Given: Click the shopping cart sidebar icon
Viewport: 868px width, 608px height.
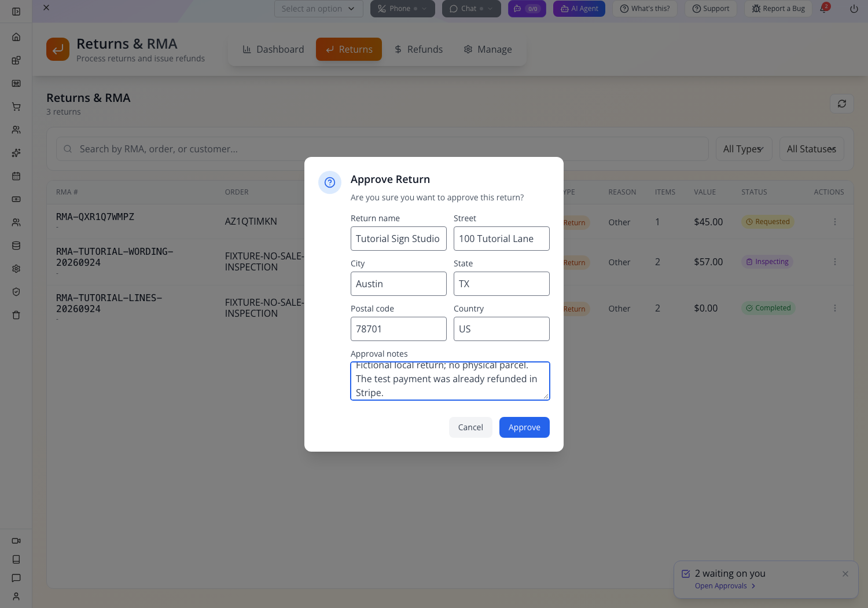Looking at the screenshot, I should [16, 107].
